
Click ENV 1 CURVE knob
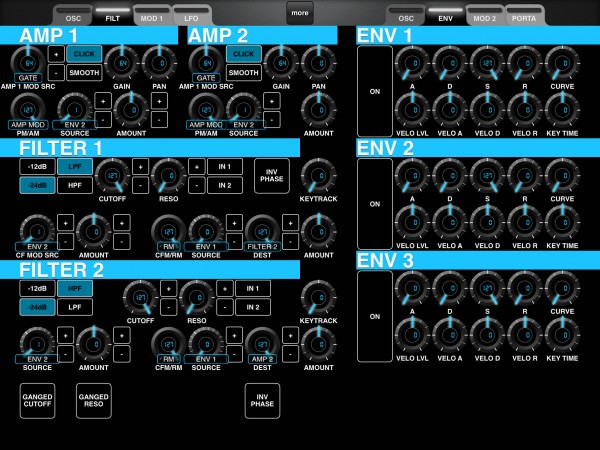562,63
